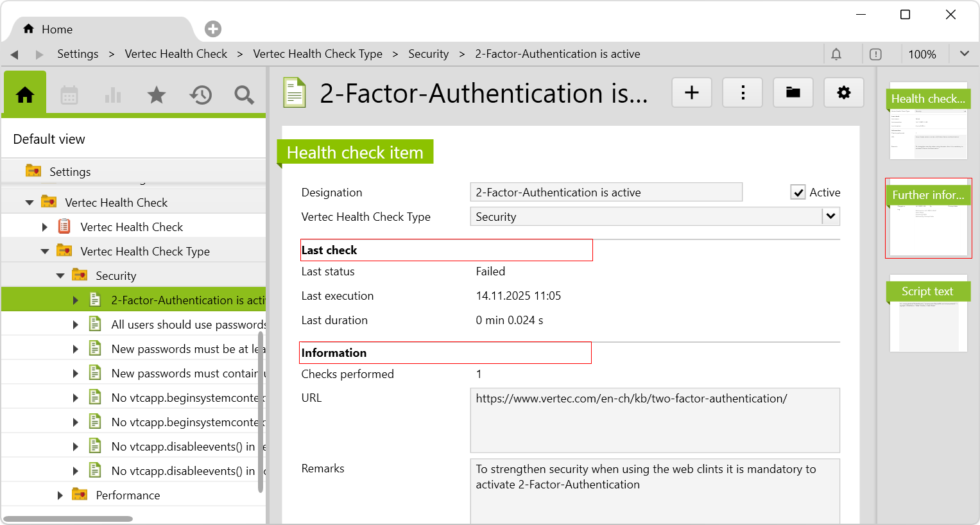Image resolution: width=980 pixels, height=525 pixels.
Task: Click the notification bell icon
Action: click(836, 55)
